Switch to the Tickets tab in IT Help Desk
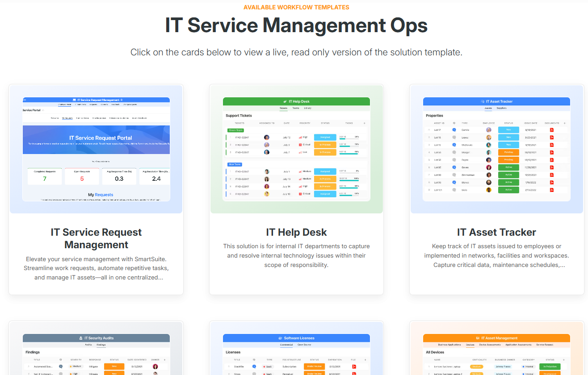588x375 pixels. point(283,108)
